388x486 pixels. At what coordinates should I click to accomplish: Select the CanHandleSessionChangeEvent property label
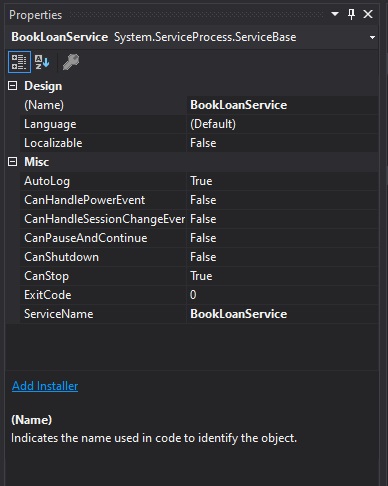coord(104,219)
